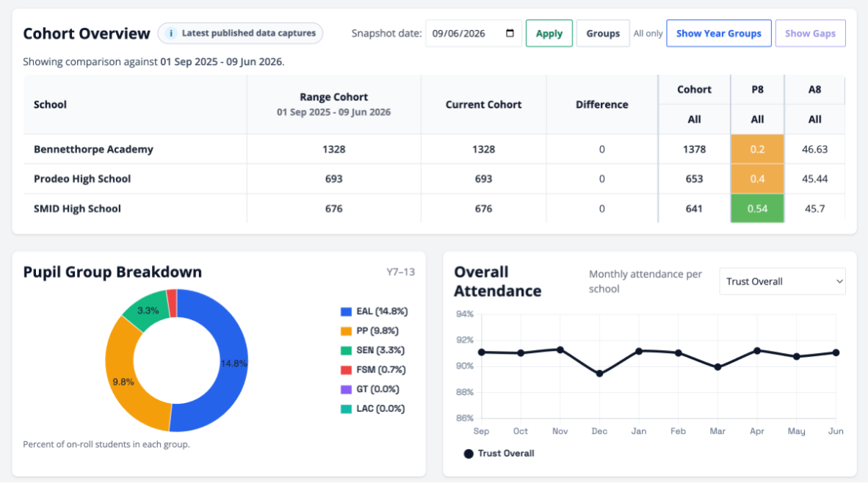The image size is (868, 483).
Task: Apply the selected snapshot date
Action: (549, 33)
